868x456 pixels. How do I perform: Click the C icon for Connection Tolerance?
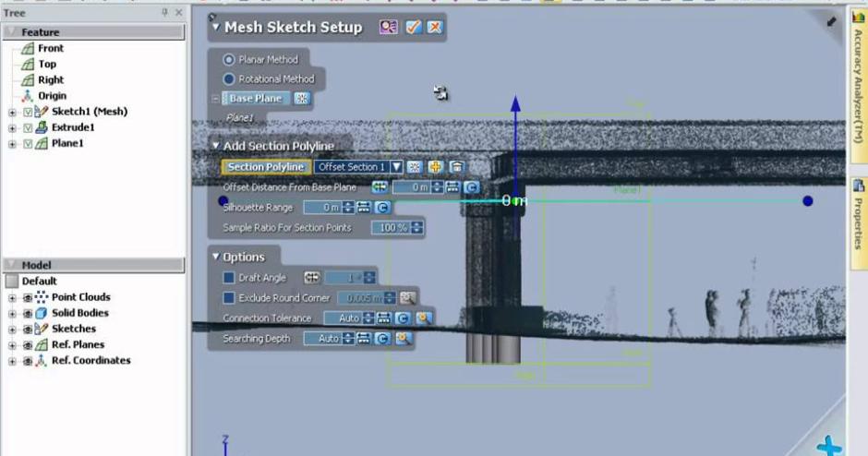point(403,318)
